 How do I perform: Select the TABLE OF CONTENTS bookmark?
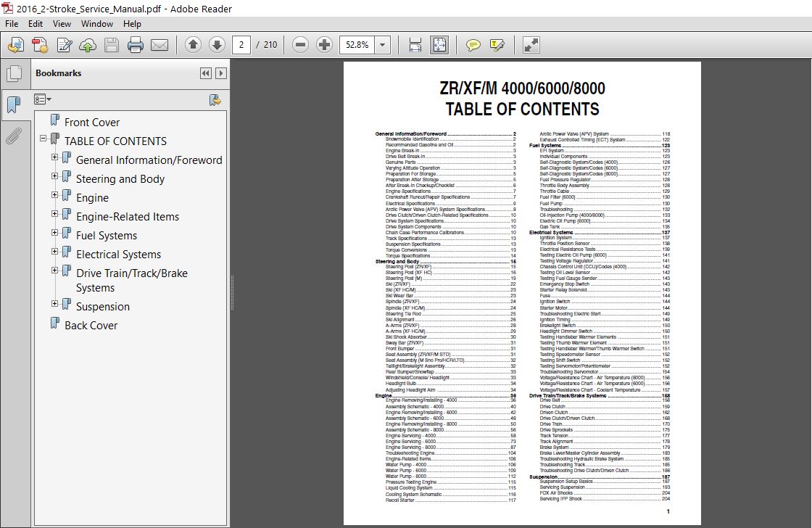point(115,141)
